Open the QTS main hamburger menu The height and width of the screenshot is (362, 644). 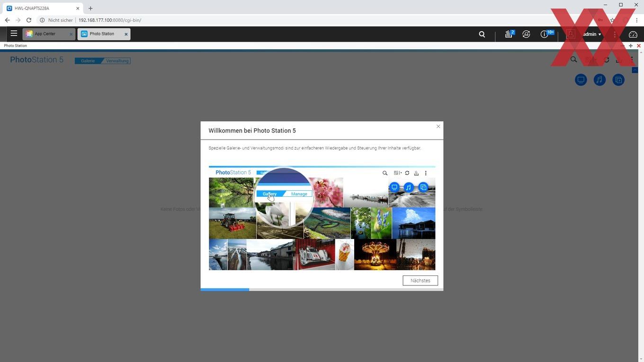pyautogui.click(x=14, y=34)
